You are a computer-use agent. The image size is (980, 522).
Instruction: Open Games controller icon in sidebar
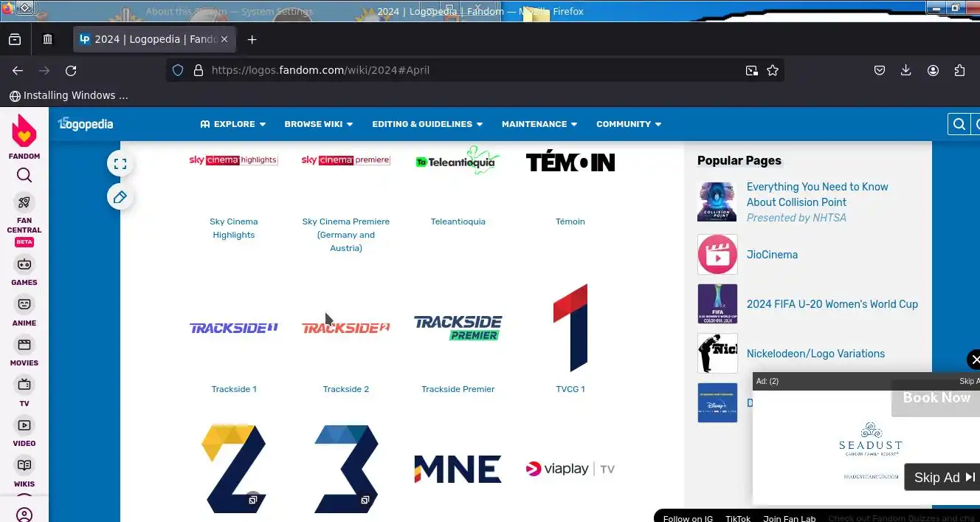click(x=24, y=264)
